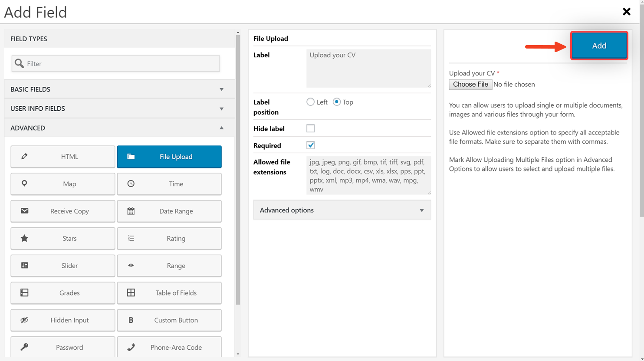Click the scroll-down arrow of field list
This screenshot has width=644, height=361.
238,354
